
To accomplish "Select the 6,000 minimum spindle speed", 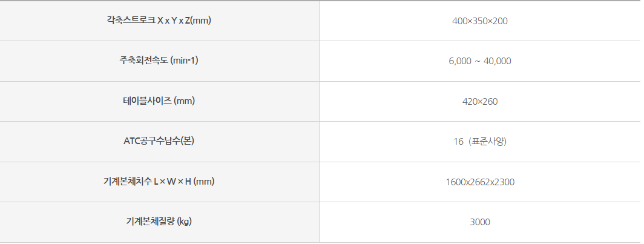I will click(459, 61).
